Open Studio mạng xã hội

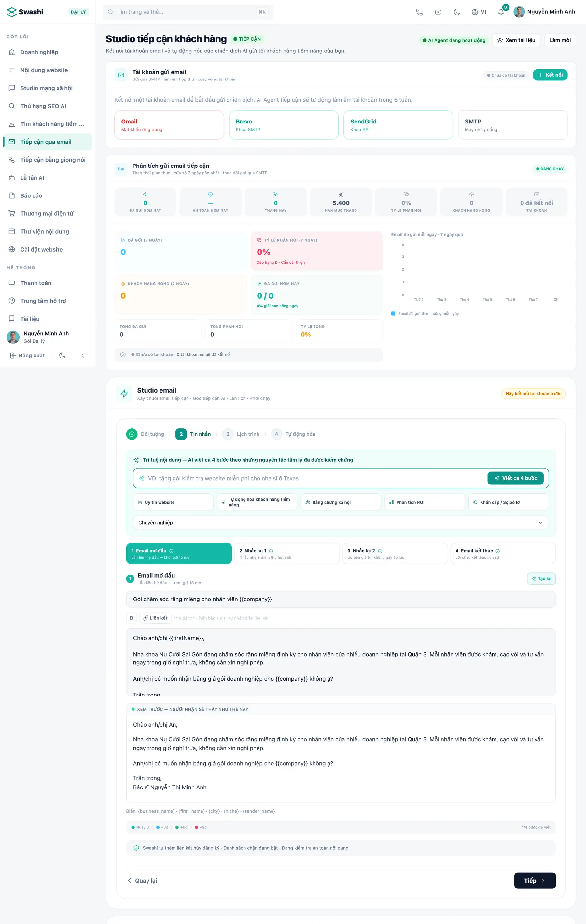point(48,88)
